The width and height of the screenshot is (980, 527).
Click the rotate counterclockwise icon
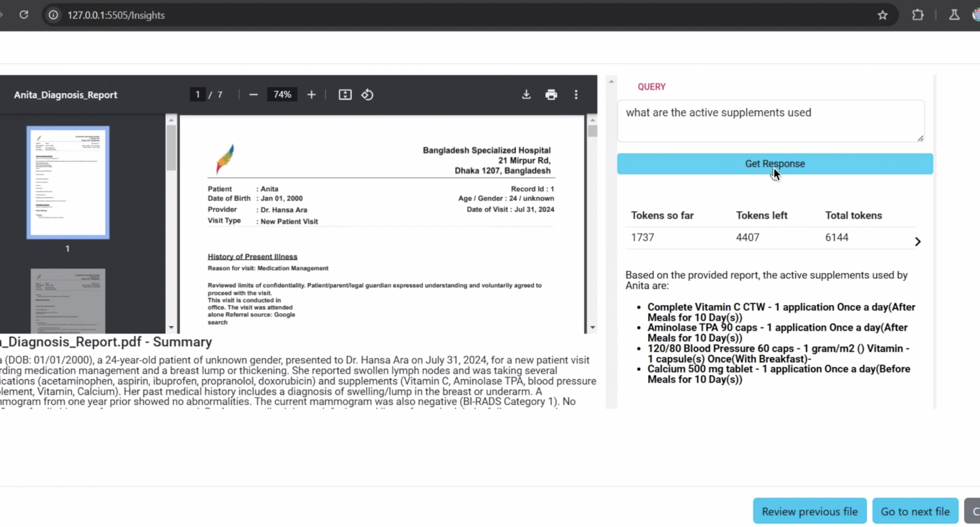(367, 95)
